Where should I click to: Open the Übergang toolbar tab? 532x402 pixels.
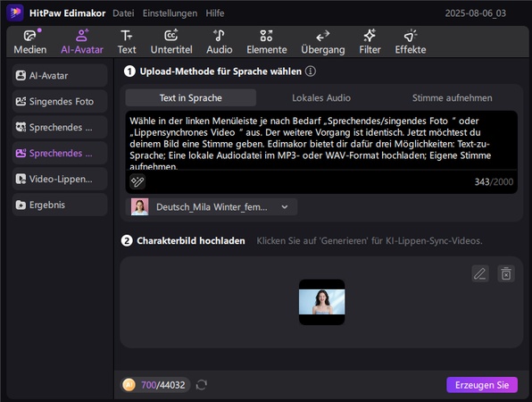pos(322,42)
